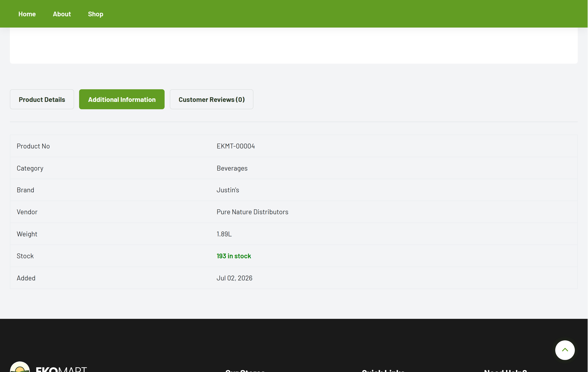Click the Brand row label
The image size is (588, 372).
25,190
